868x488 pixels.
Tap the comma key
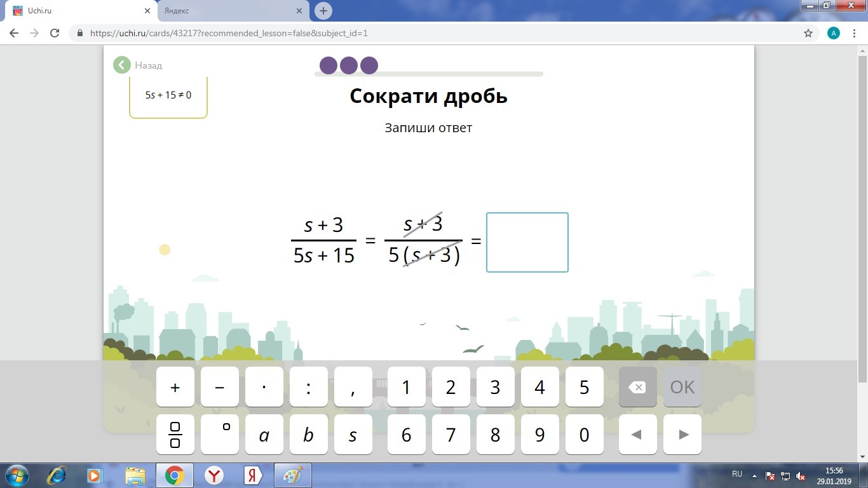(353, 387)
